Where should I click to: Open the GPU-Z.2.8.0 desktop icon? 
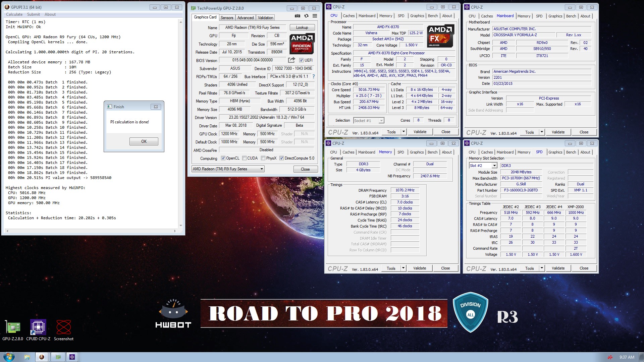point(13,330)
